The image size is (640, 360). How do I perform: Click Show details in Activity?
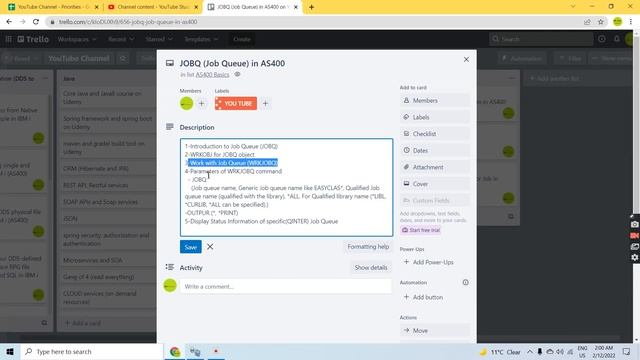[371, 268]
